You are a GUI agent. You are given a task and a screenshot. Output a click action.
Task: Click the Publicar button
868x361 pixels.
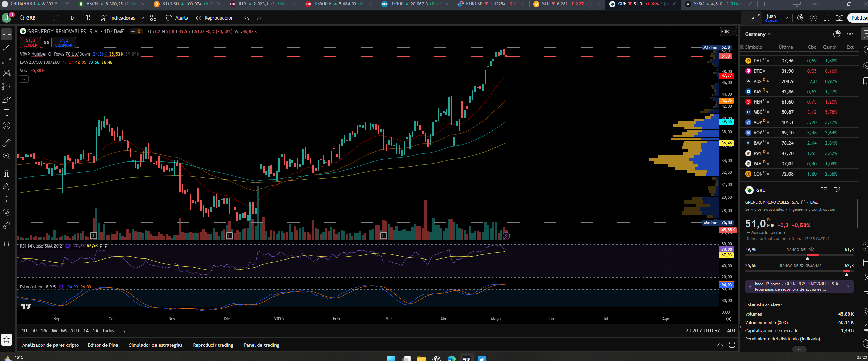tap(858, 18)
